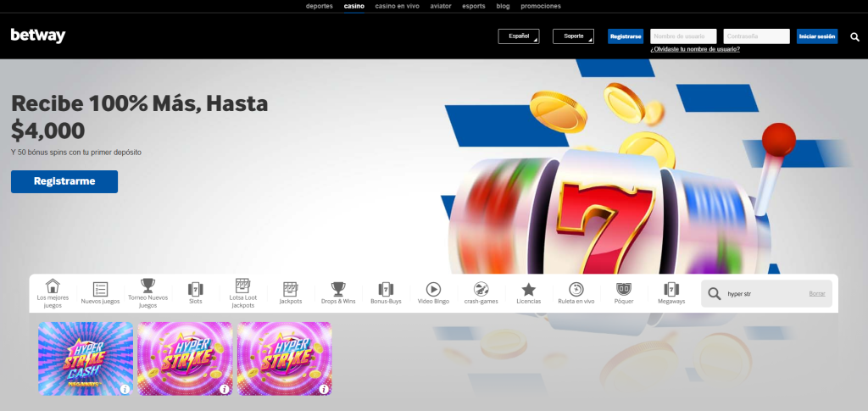Open the aviator tab
This screenshot has height=411, width=868.
pos(441,6)
